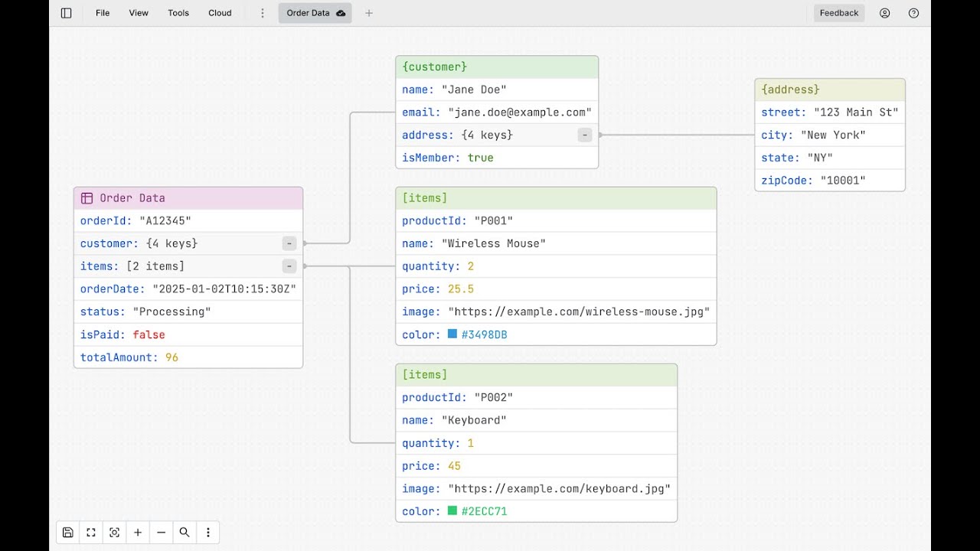Open the three-dot menu beside Cloud
Screen dimensions: 980x551
pyautogui.click(x=263, y=13)
